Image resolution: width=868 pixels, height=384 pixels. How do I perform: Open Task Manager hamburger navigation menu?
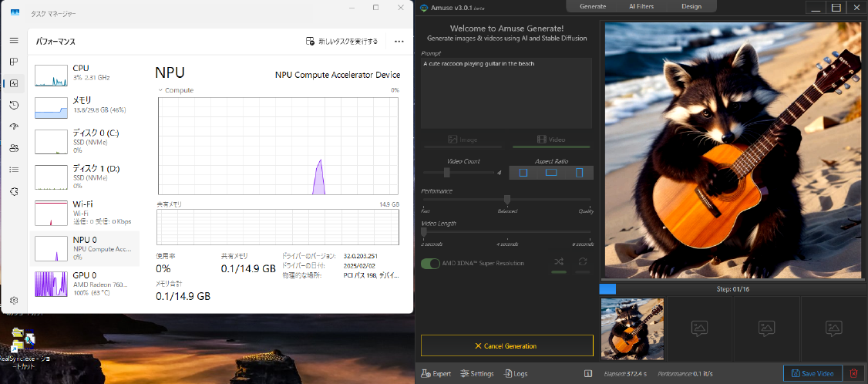pyautogui.click(x=14, y=40)
